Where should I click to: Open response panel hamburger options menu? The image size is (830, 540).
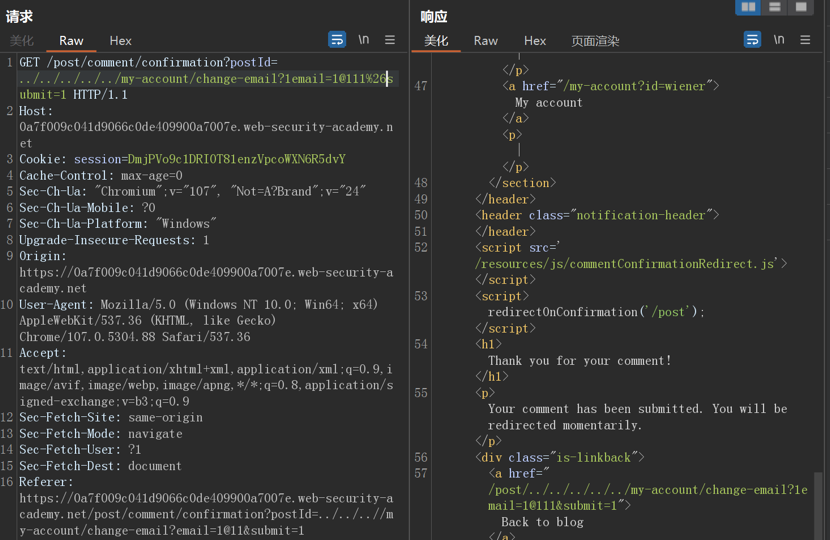[805, 40]
